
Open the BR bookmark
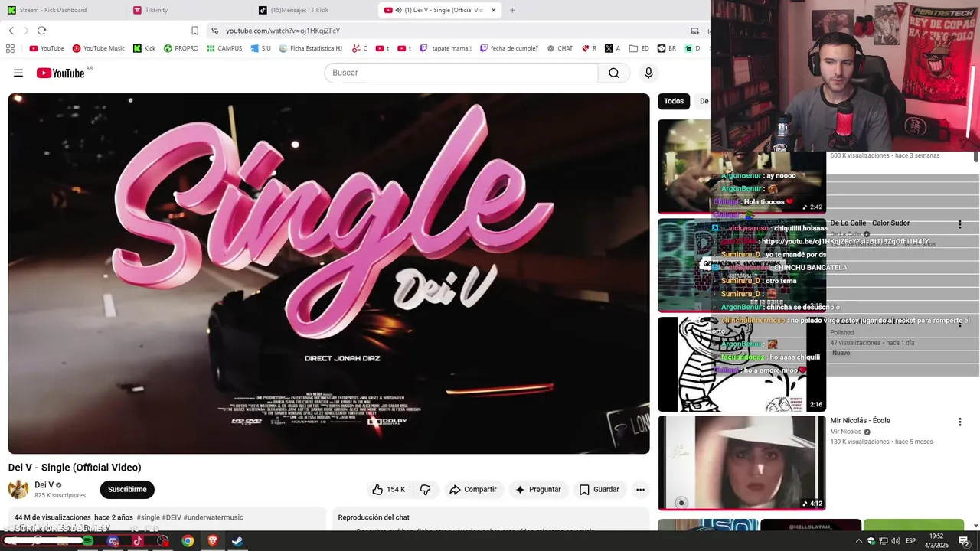tap(667, 48)
